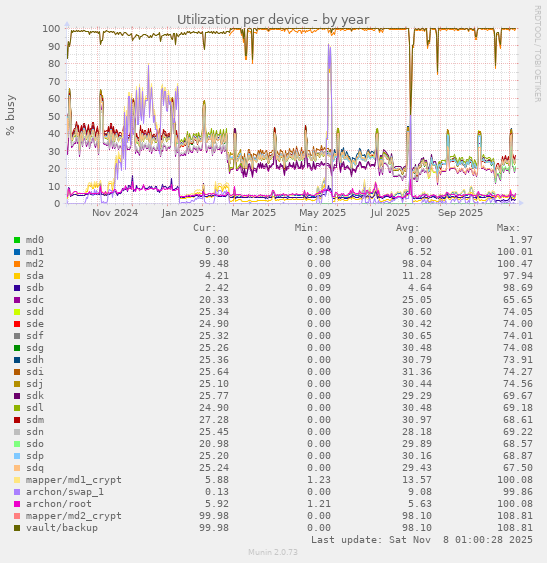Click the 'May 2025' x-axis label
Viewport: 547px width, 563px height.
tap(322, 213)
